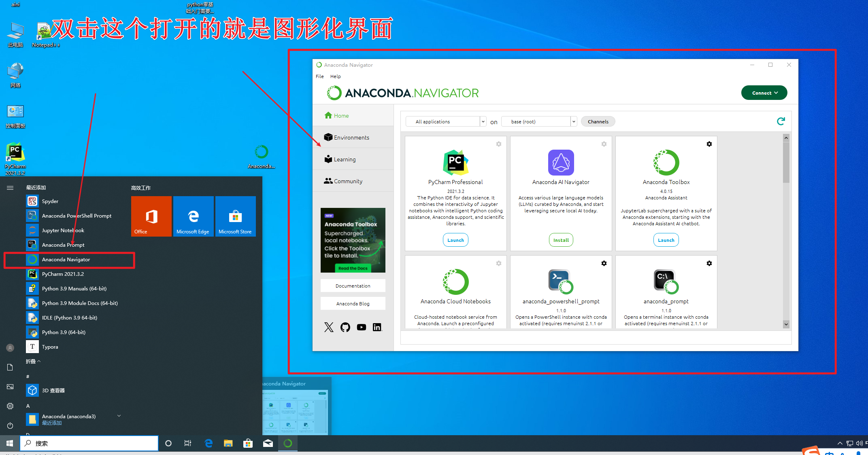Image resolution: width=868 pixels, height=455 pixels.
Task: Click the Channels button
Action: 598,121
